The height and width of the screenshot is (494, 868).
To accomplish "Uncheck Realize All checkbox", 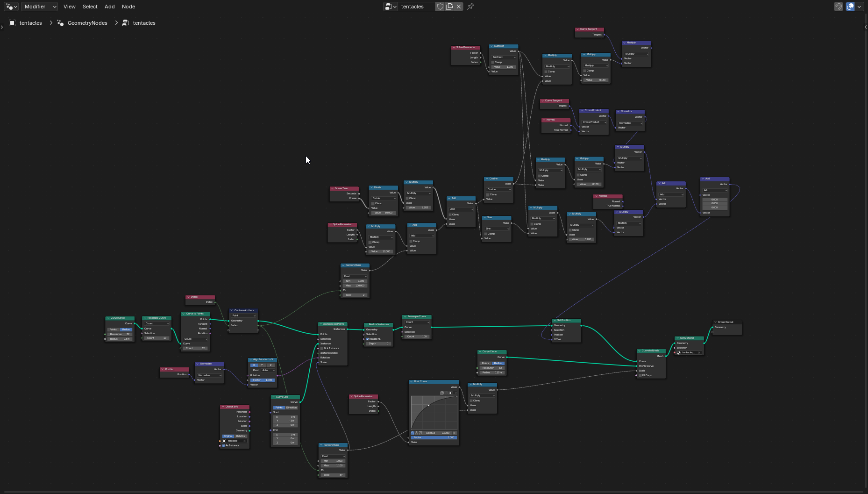I will pos(368,339).
